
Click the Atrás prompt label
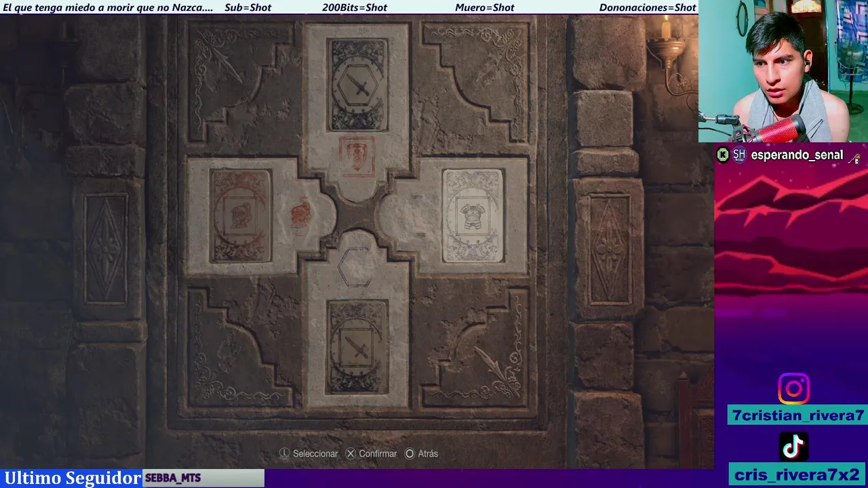point(428,453)
